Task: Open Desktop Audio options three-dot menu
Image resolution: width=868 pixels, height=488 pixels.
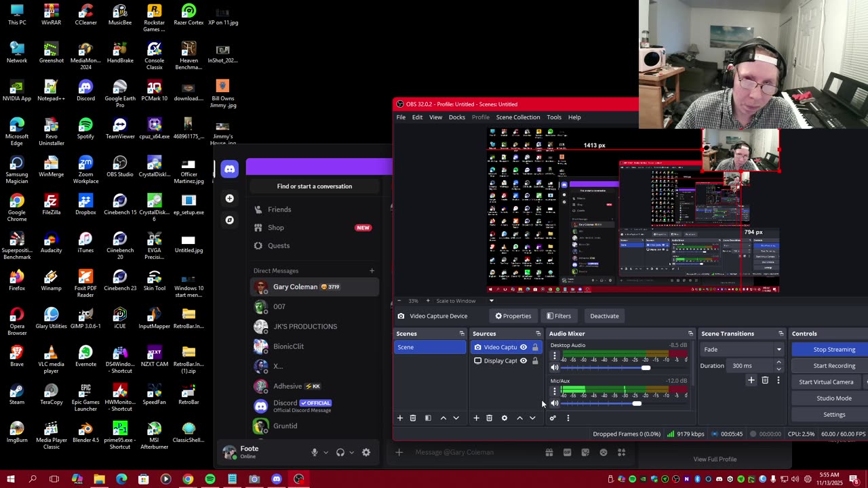Action: (x=554, y=355)
